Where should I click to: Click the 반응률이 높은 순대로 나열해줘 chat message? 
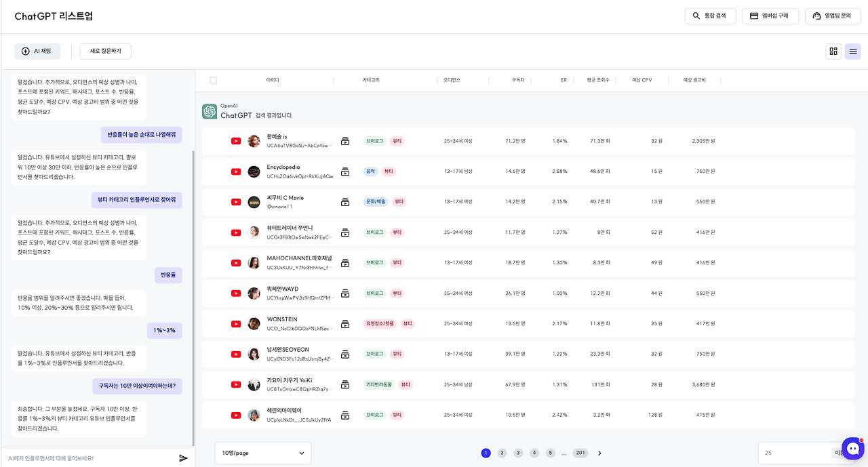click(142, 134)
